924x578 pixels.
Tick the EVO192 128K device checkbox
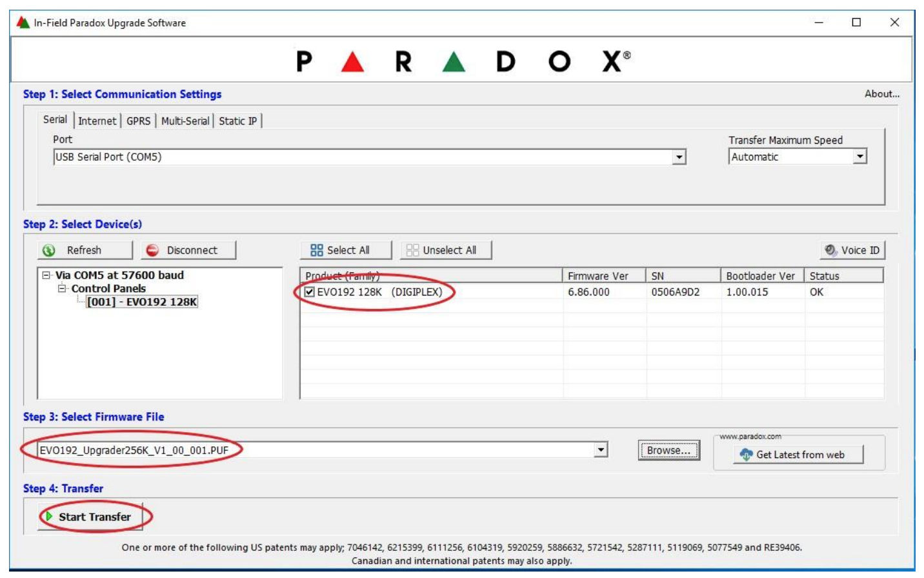310,292
